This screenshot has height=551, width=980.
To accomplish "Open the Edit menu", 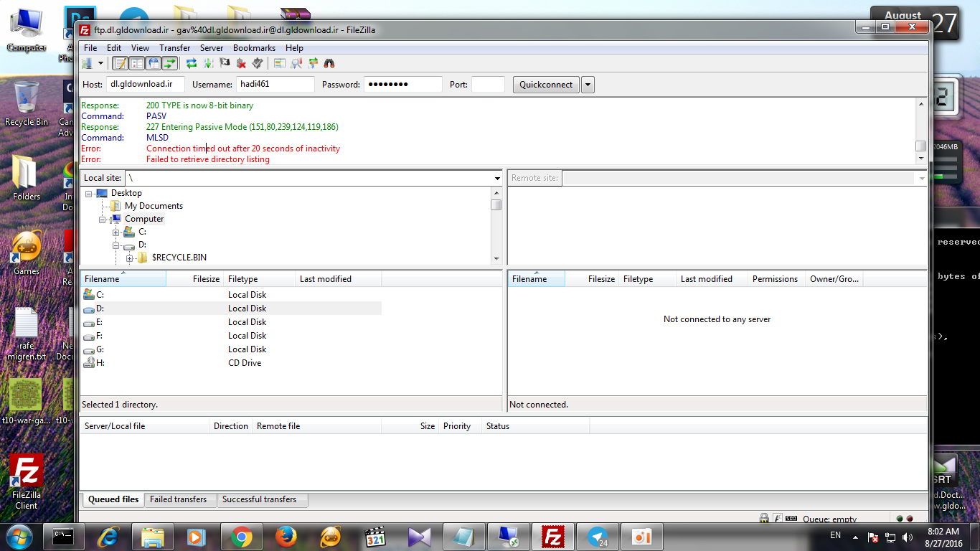I will click(114, 48).
